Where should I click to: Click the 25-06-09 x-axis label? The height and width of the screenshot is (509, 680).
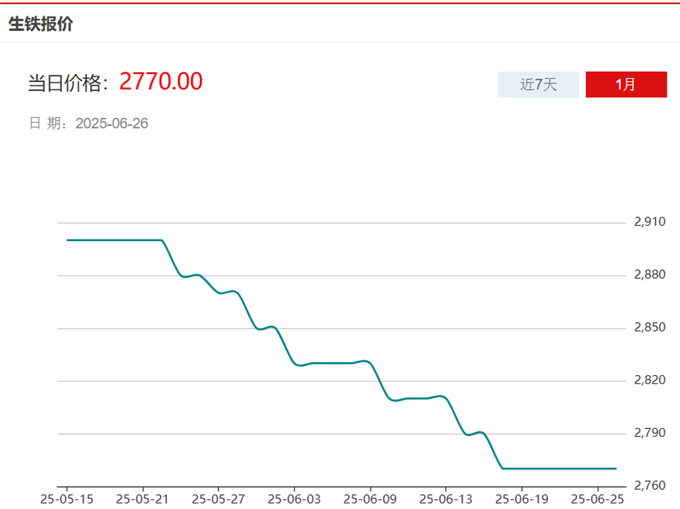[371, 497]
